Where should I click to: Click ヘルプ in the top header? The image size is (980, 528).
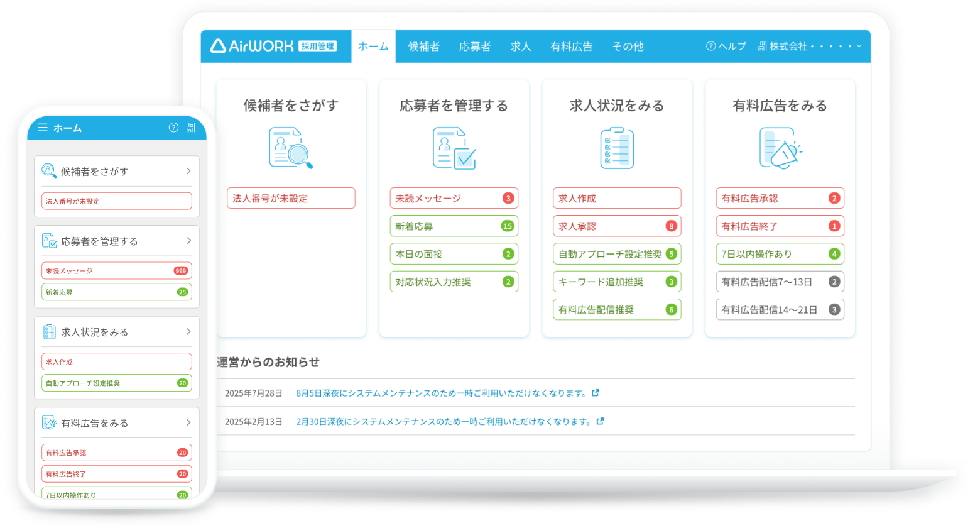point(726,47)
